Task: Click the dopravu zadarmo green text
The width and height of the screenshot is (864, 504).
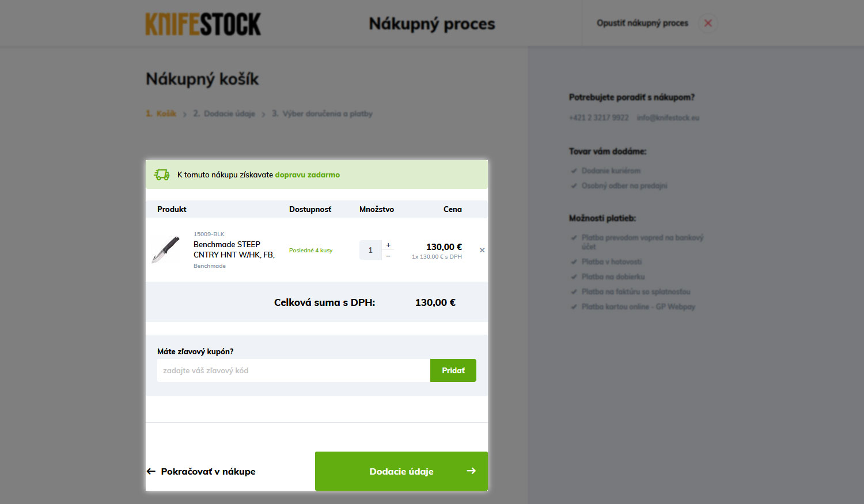Action: 307,175
